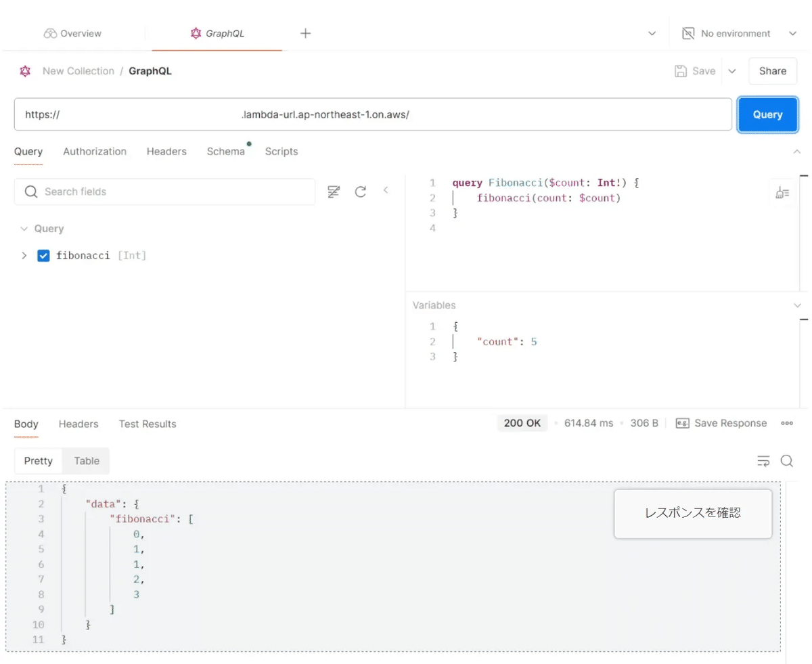
Task: Open the three-dot menu near Save Response
Action: [786, 422]
